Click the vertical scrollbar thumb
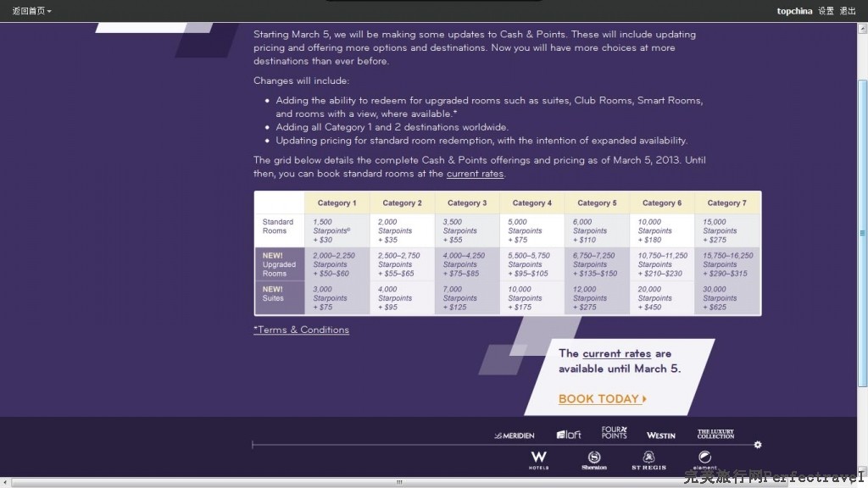The image size is (868, 488). click(862, 234)
